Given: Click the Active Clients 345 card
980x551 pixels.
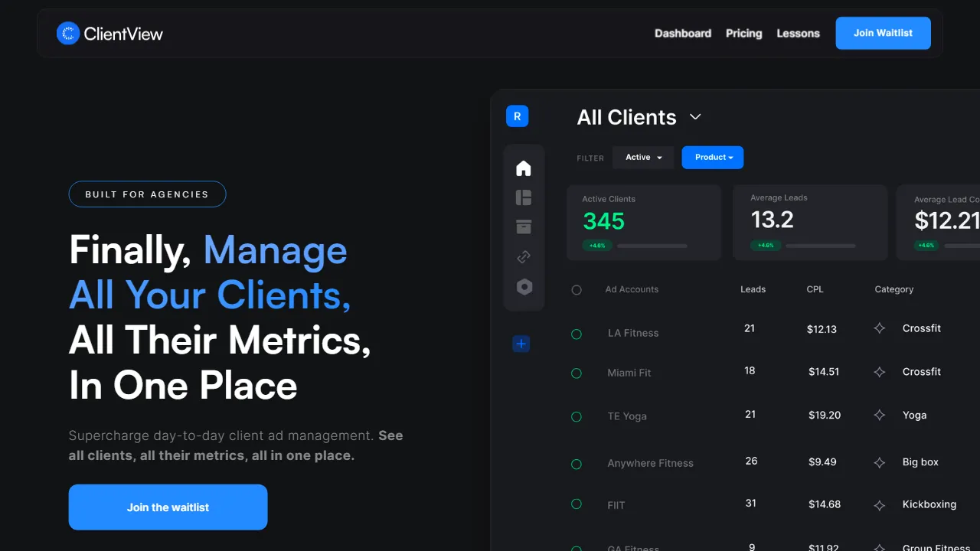Looking at the screenshot, I should [x=644, y=223].
